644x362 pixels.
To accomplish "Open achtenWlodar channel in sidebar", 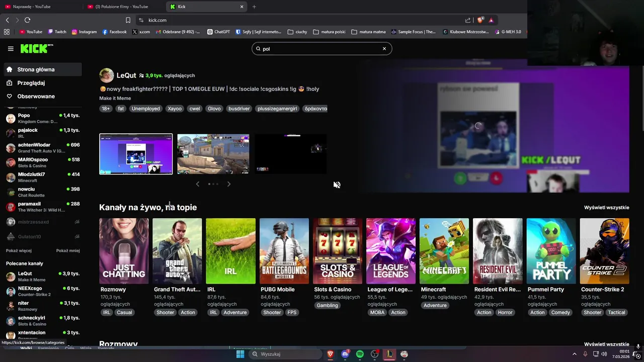I will point(43,148).
